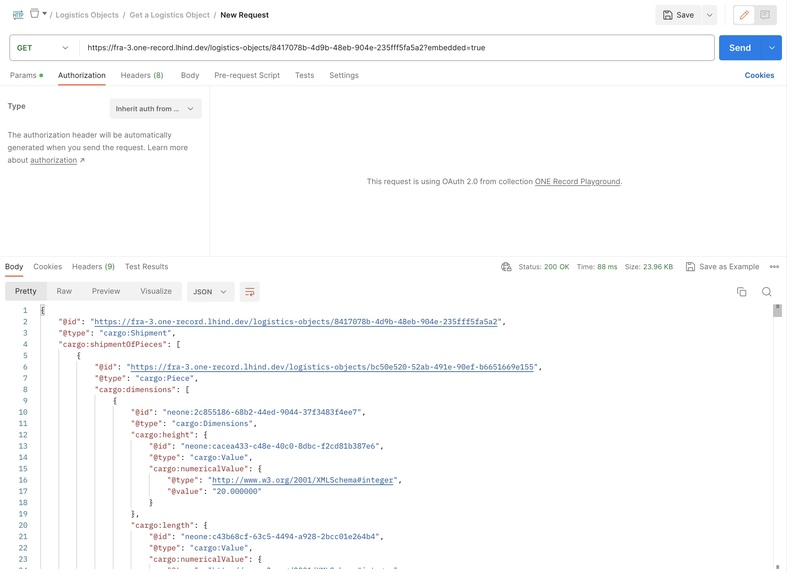This screenshot has height=573, width=787.
Task: Click the network globe icon
Action: tap(506, 267)
